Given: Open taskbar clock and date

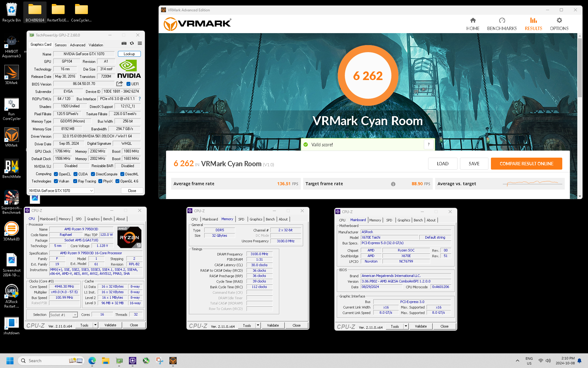Looking at the screenshot, I should coord(565,361).
